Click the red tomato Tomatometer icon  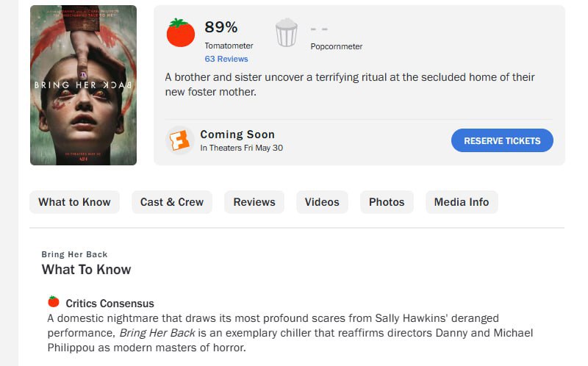click(x=180, y=33)
